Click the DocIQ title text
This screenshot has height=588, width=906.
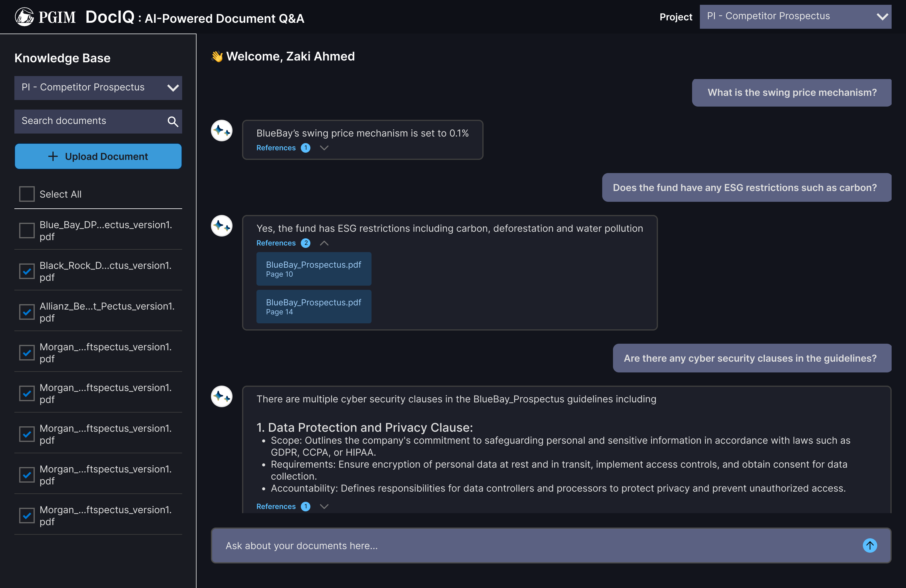coord(110,17)
